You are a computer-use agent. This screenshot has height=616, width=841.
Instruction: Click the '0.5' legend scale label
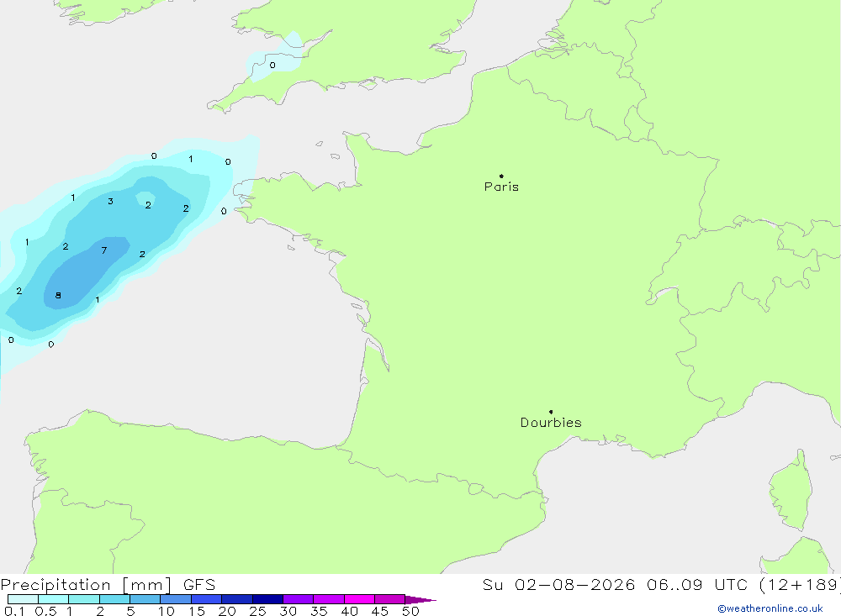(45, 611)
